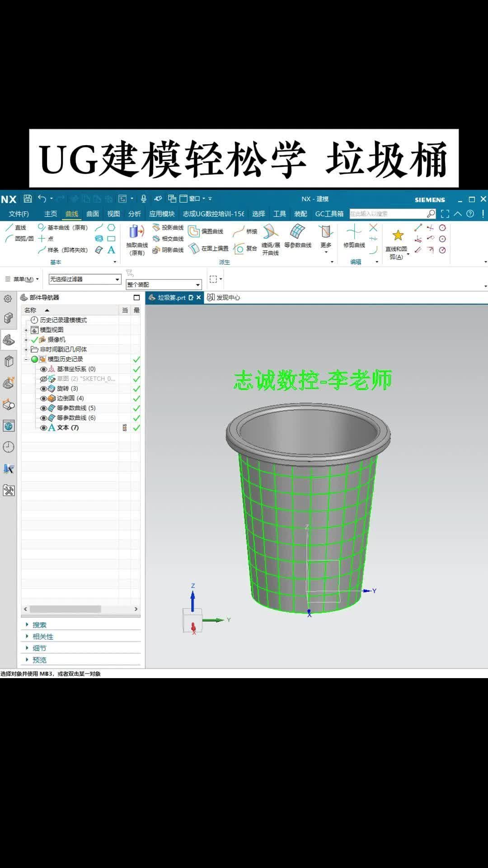Image resolution: width=488 pixels, height=868 pixels.
Task: Switch to the 分析 ribbon tab
Action: [135, 214]
